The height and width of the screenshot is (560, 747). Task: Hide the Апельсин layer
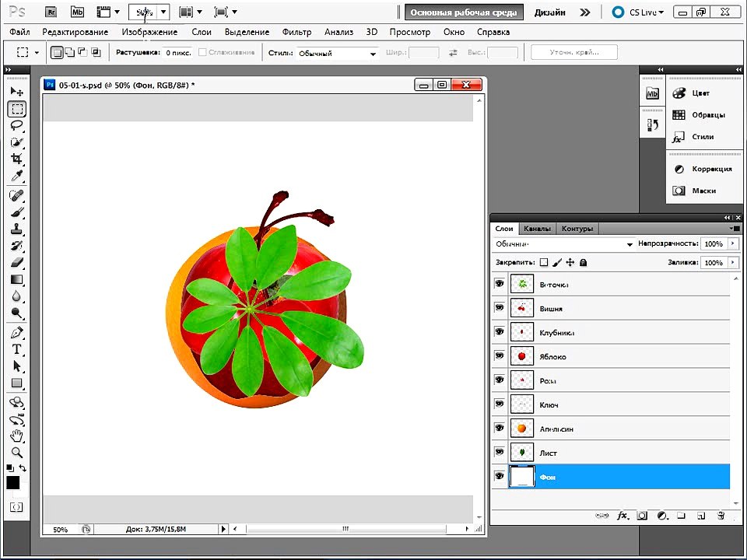(500, 428)
